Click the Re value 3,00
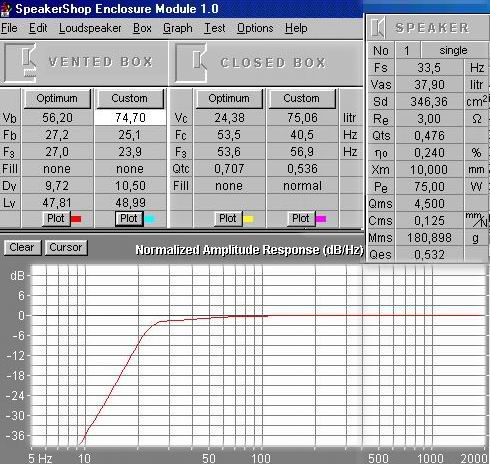The width and height of the screenshot is (490, 464). pos(429,119)
